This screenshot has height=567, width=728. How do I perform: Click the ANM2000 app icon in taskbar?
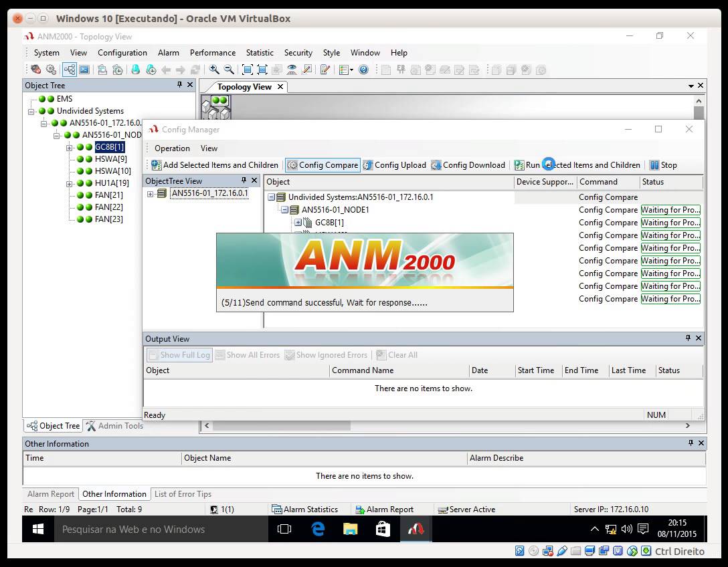tap(416, 529)
